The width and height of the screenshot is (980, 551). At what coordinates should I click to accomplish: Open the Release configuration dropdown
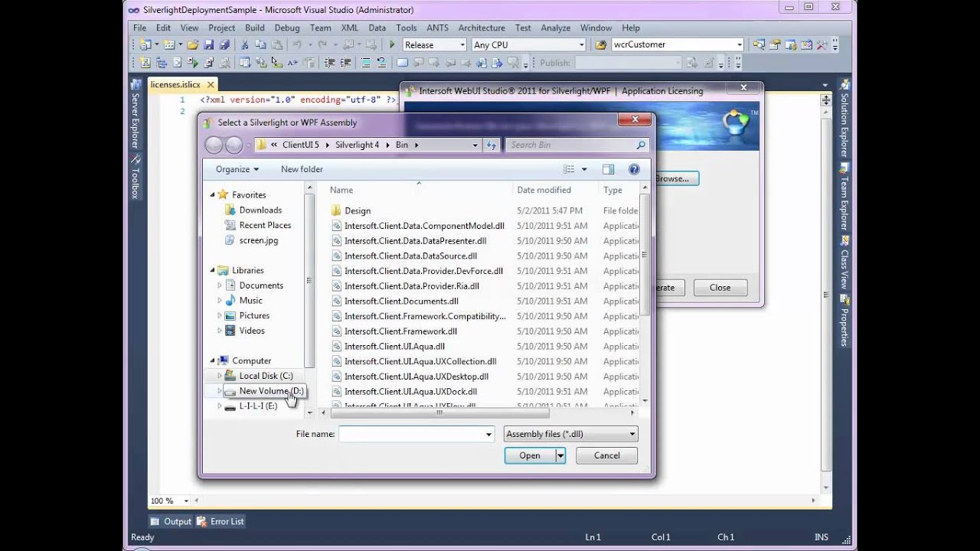461,45
